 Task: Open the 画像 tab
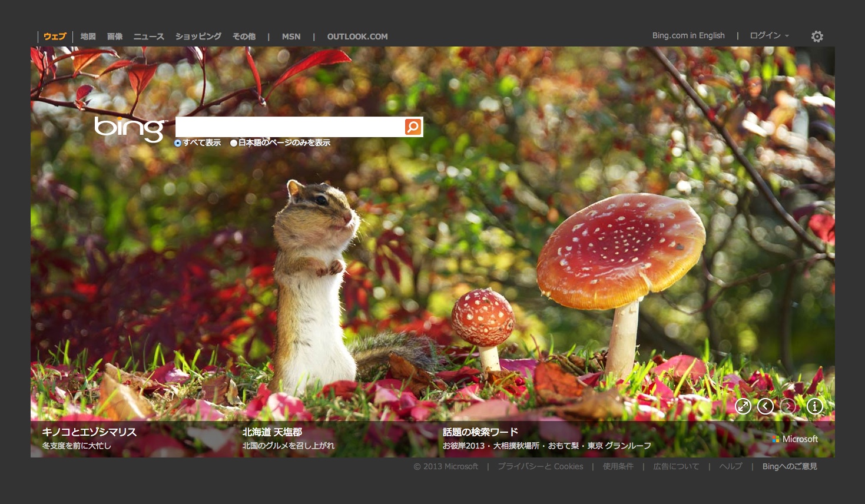pos(115,37)
